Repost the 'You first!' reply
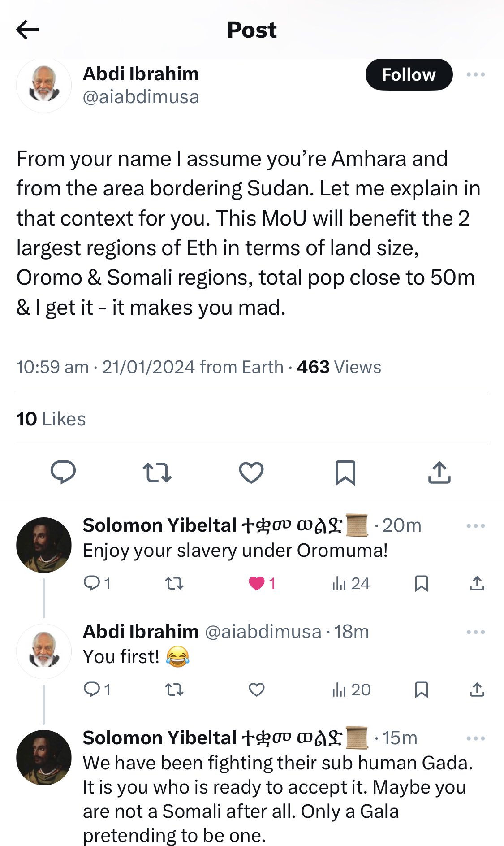Image resolution: width=504 pixels, height=846 pixels. [x=174, y=690]
